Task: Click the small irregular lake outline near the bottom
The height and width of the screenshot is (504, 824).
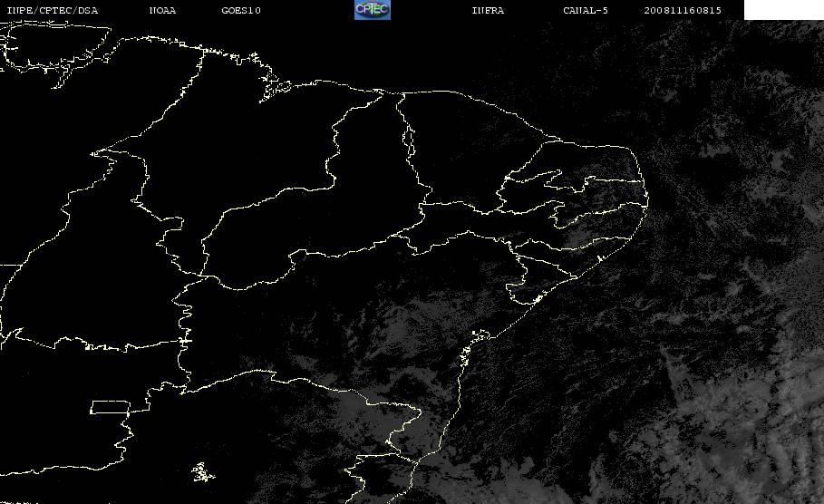Action: (202, 472)
